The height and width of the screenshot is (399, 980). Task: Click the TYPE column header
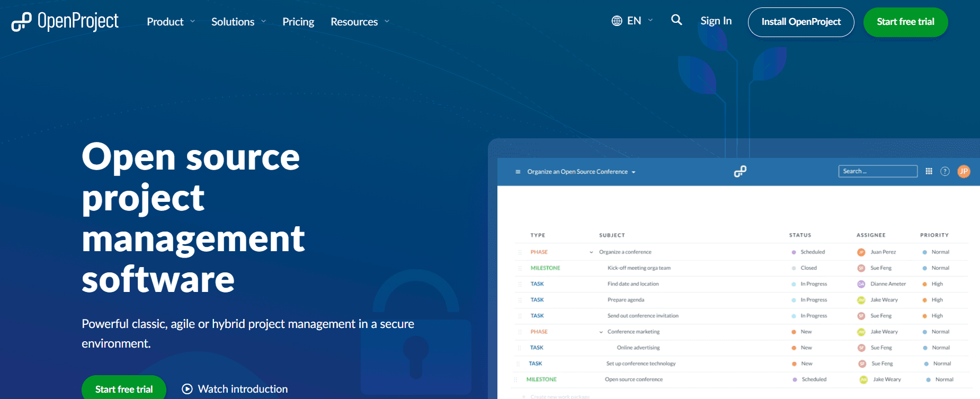point(538,235)
